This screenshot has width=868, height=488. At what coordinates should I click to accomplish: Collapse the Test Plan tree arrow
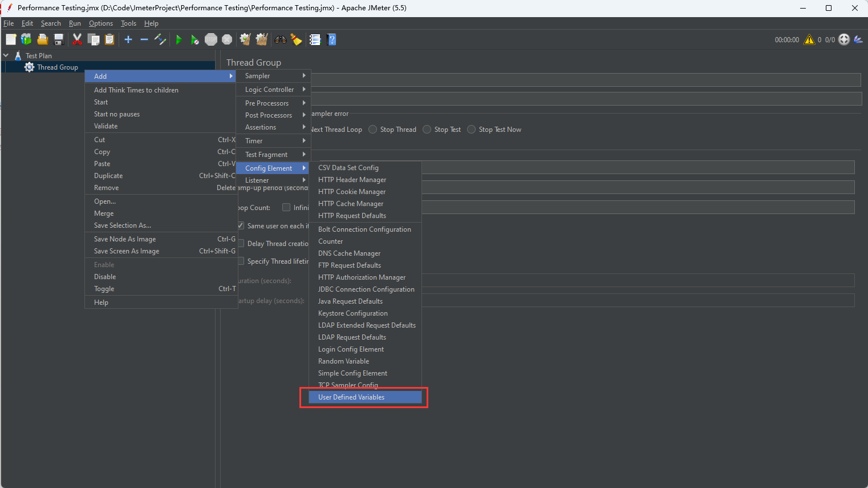(x=6, y=55)
